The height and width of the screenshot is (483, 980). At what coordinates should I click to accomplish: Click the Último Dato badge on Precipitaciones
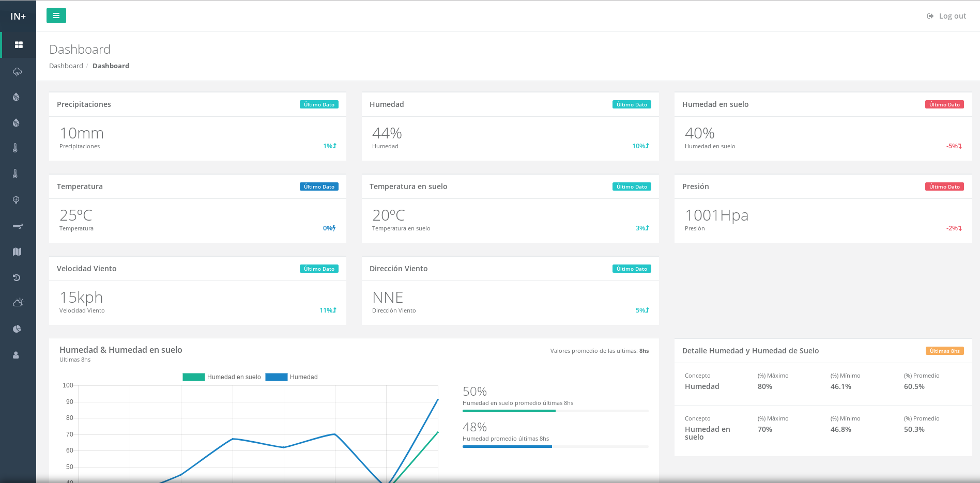tap(319, 104)
